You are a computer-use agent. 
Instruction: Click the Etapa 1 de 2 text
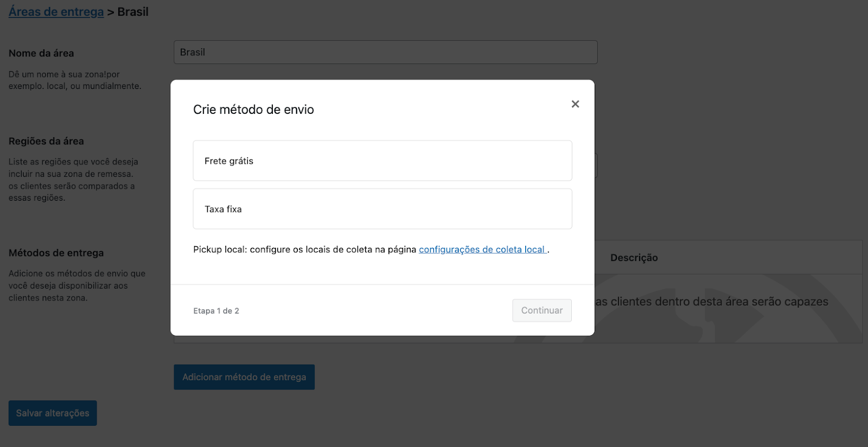[x=216, y=311]
